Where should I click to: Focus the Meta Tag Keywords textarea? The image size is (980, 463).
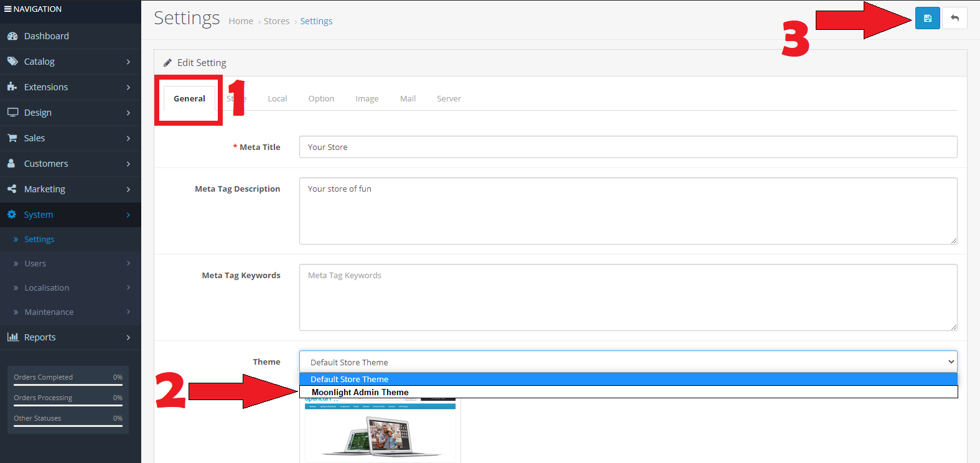[627, 297]
